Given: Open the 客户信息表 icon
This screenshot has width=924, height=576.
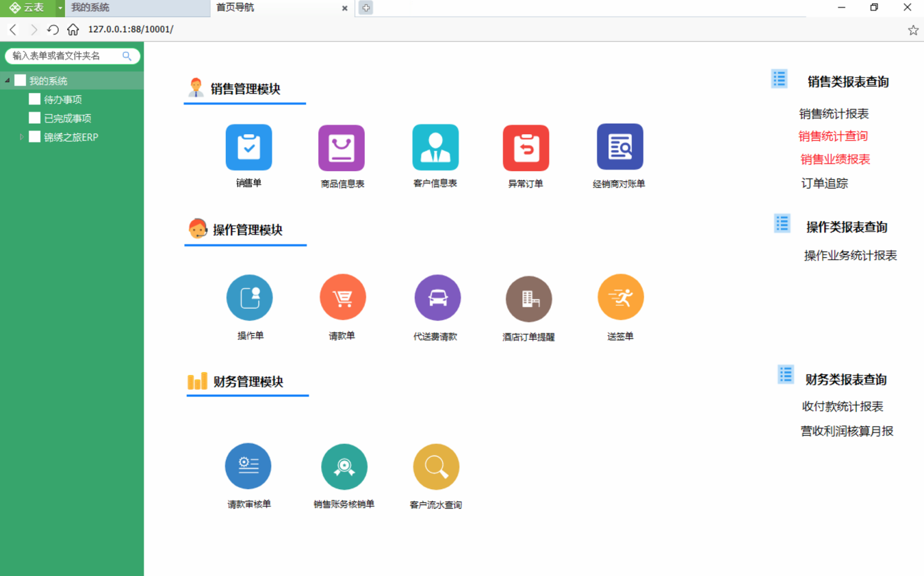Looking at the screenshot, I should coord(435,147).
